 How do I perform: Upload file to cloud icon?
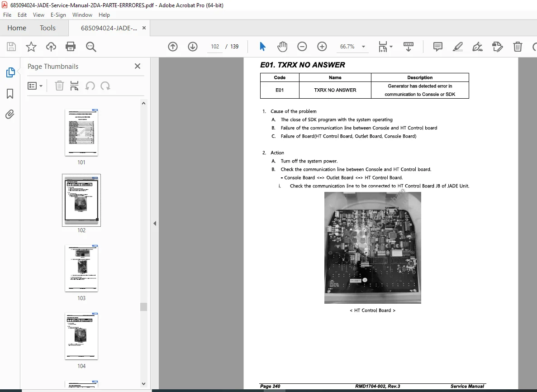[51, 47]
